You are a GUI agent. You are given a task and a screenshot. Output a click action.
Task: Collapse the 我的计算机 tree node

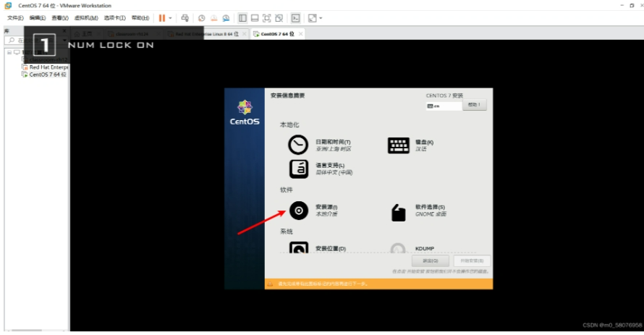(x=9, y=53)
